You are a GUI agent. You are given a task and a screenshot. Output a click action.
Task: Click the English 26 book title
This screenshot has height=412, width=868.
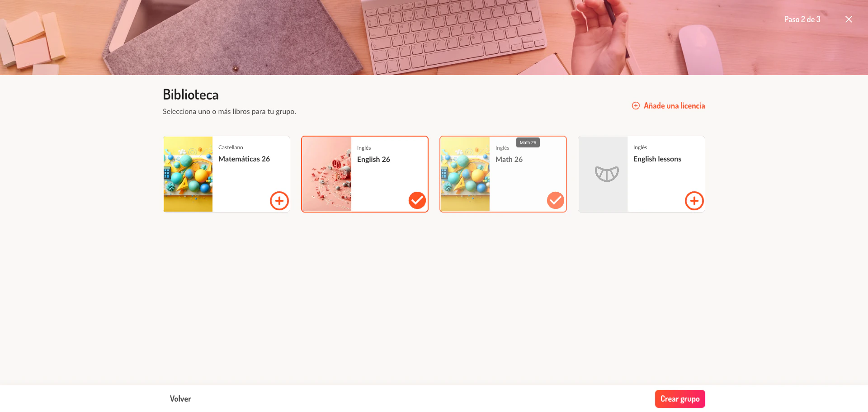coord(373,159)
